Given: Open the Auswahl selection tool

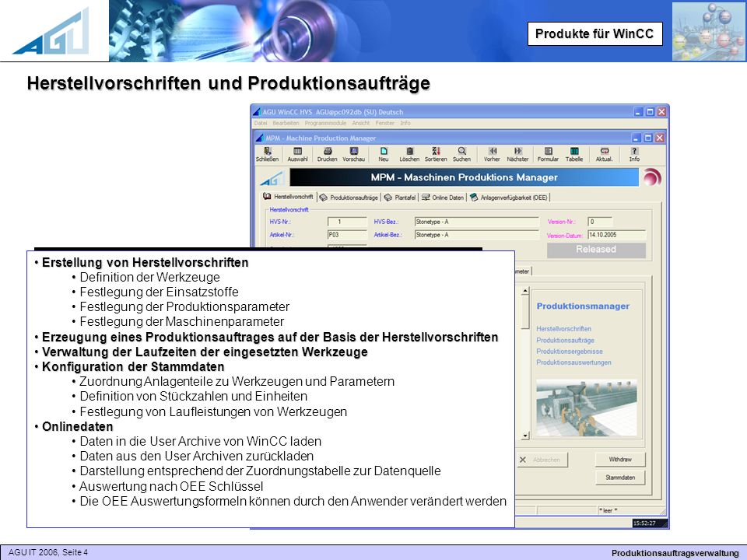Looking at the screenshot, I should [x=298, y=154].
